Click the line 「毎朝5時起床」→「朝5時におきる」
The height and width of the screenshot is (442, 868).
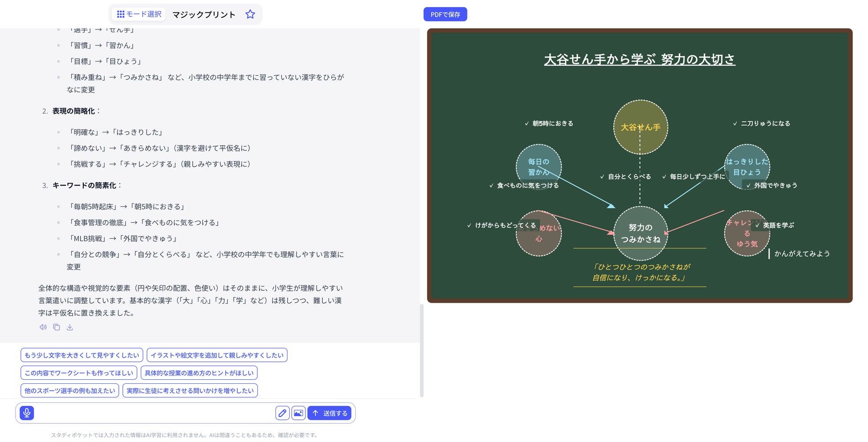(x=126, y=207)
